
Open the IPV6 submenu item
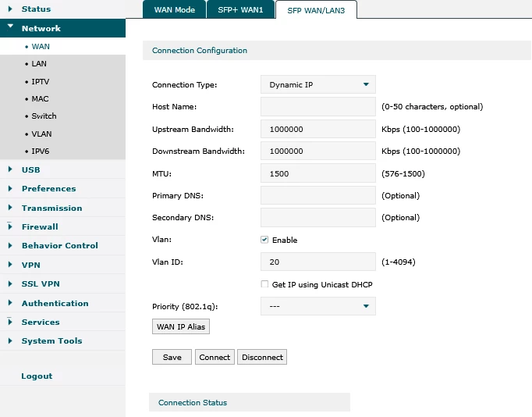pos(40,151)
